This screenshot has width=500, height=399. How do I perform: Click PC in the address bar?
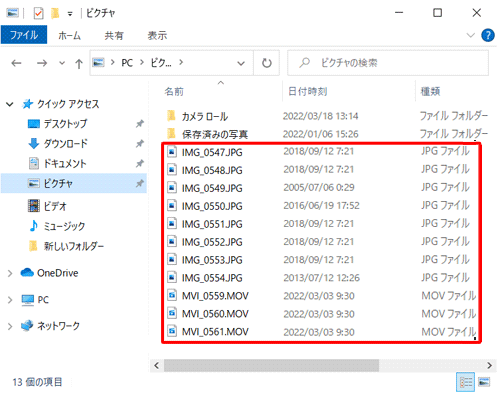tap(127, 63)
